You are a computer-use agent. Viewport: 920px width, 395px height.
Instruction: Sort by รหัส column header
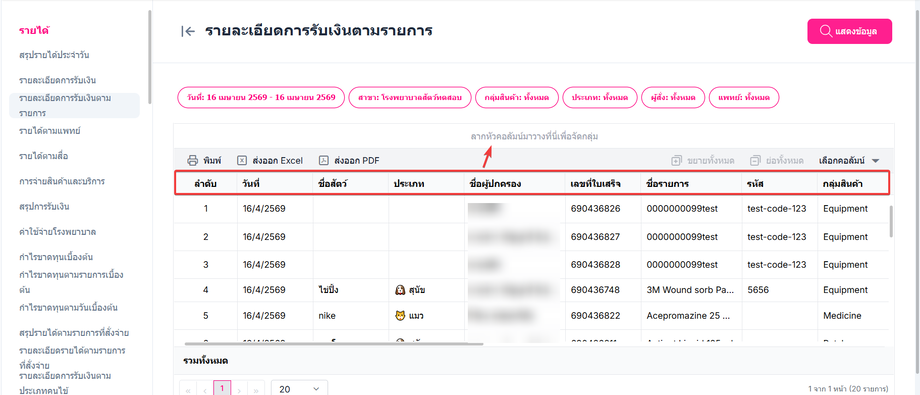click(779, 184)
